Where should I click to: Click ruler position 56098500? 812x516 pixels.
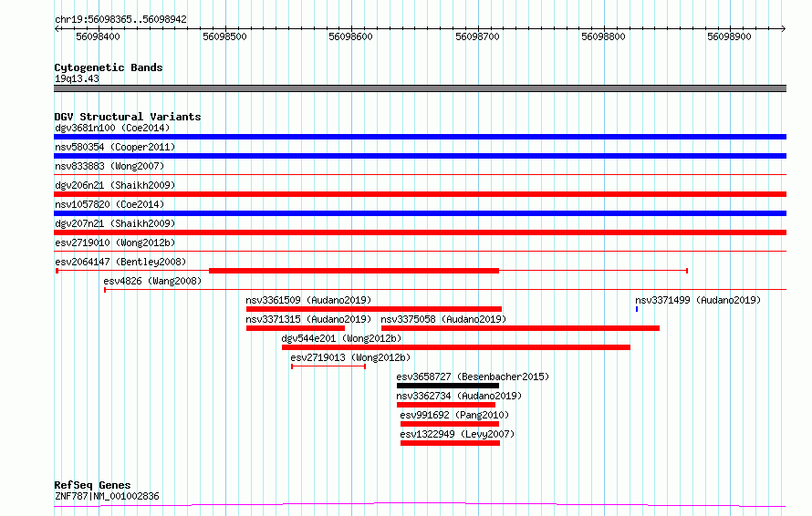tap(224, 36)
